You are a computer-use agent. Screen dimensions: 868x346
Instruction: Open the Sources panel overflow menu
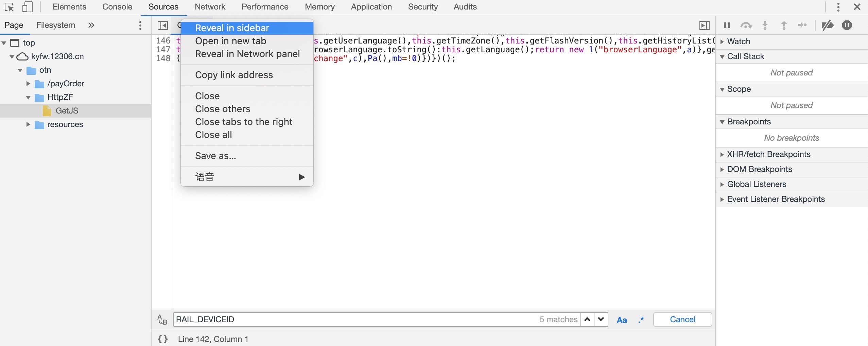point(140,25)
